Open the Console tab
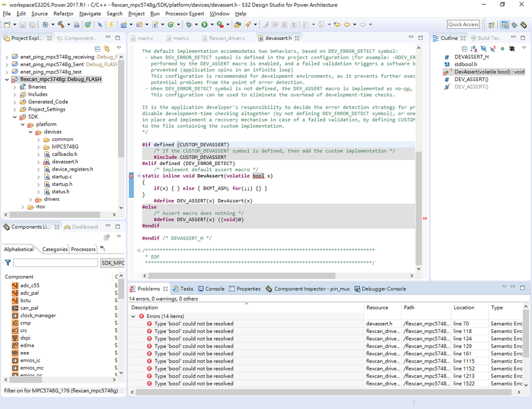This screenshot has width=532, height=409. point(215,289)
